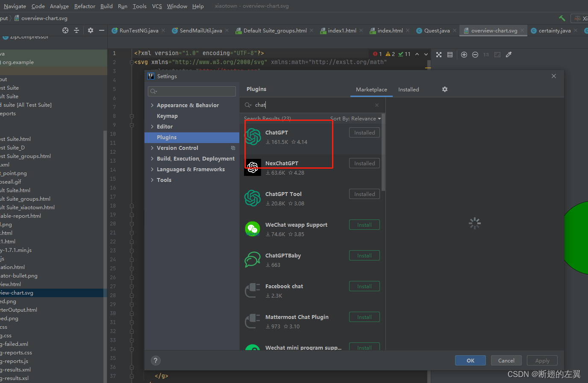Click the plugin search field containing chat

312,105
